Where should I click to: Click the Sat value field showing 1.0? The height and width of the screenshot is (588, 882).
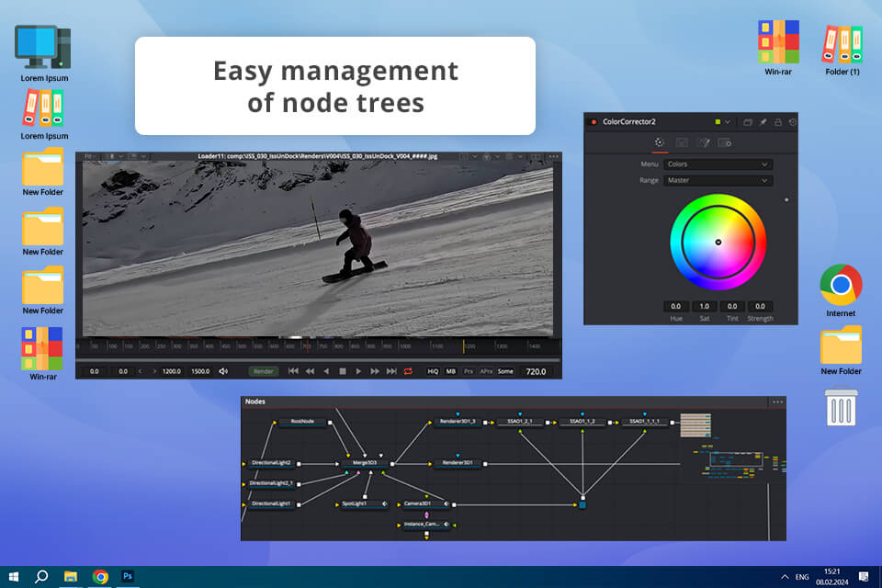(705, 306)
